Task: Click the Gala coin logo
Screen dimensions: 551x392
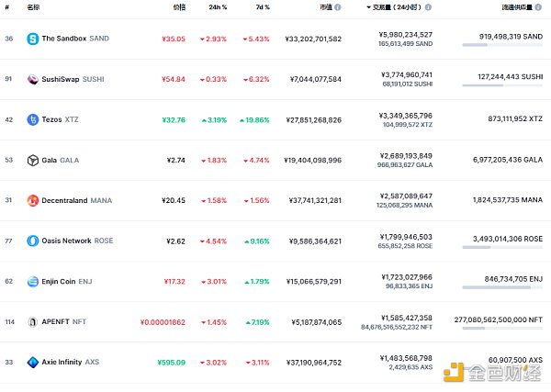Action: [x=33, y=160]
